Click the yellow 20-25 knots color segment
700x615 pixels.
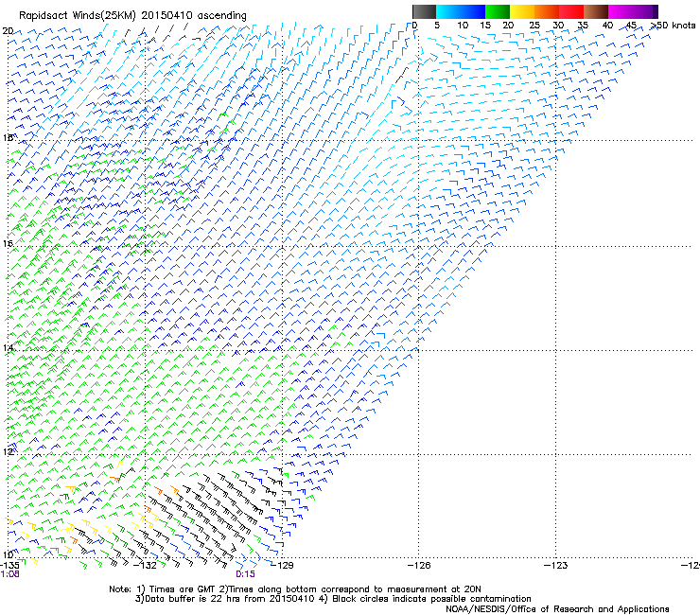[522, 11]
